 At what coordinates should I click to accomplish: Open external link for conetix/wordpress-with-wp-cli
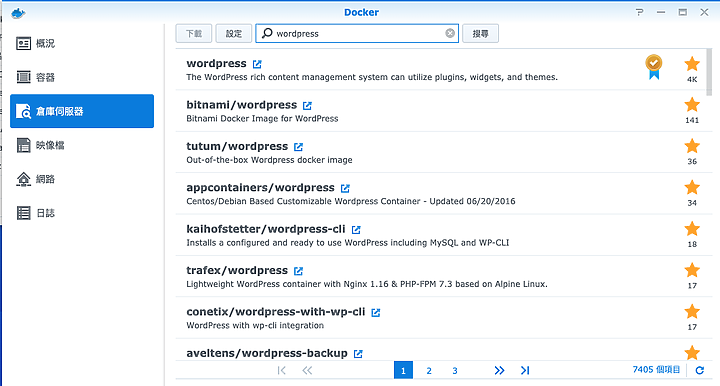tap(376, 313)
